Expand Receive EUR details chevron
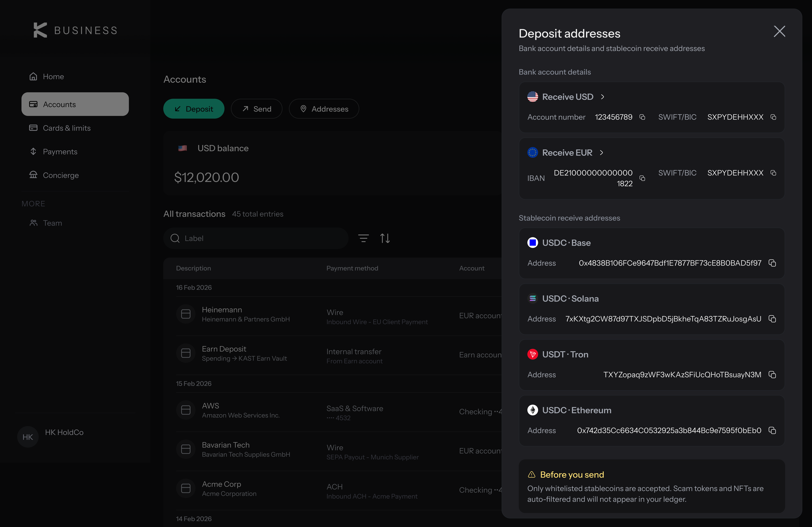 [601, 153]
